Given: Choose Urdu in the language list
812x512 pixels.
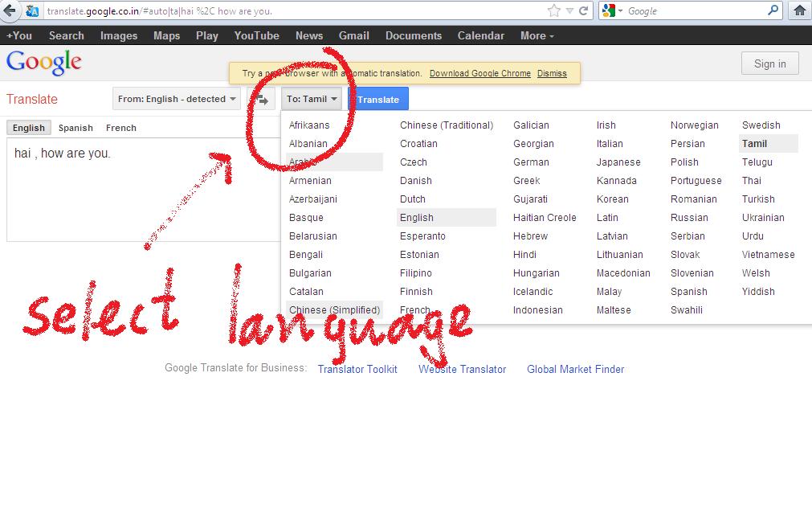Looking at the screenshot, I should coord(753,236).
